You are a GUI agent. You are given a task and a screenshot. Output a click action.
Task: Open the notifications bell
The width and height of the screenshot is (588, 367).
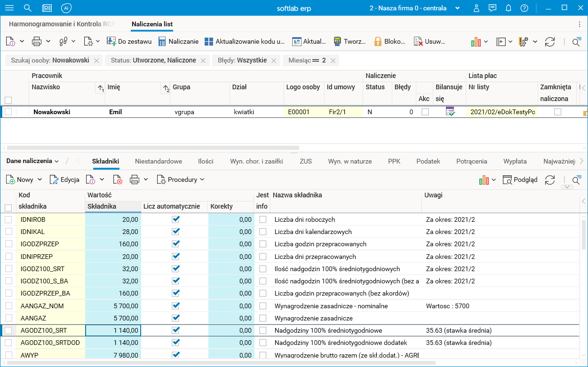click(x=509, y=8)
